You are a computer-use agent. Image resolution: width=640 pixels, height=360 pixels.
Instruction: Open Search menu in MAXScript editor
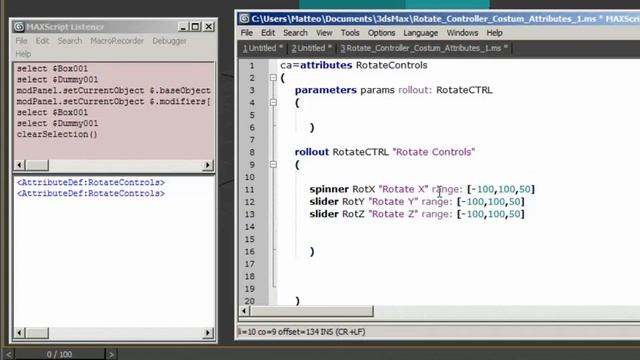(295, 33)
